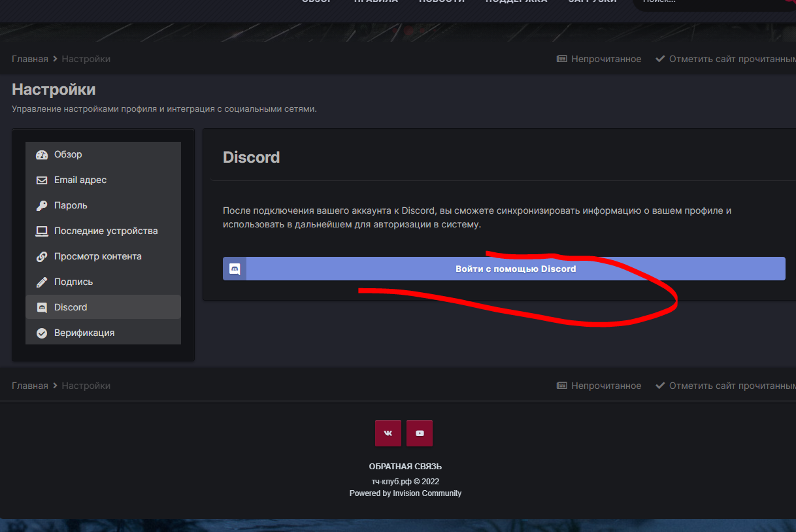The height and width of the screenshot is (532, 796).
Task: Open VK social page icon in footer
Action: pos(388,433)
